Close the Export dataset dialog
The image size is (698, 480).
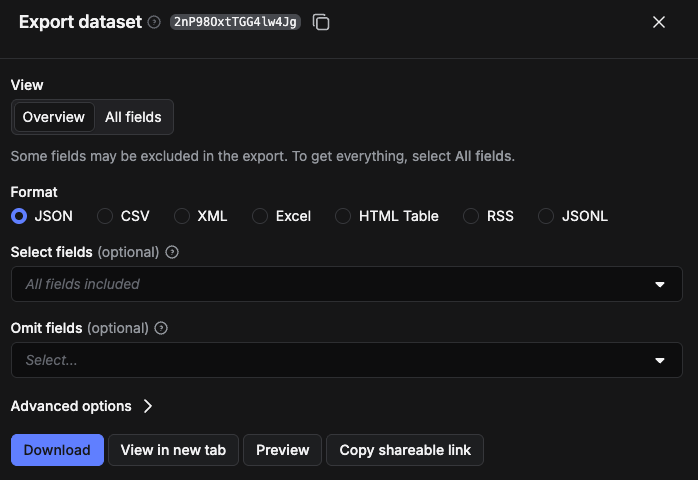click(658, 22)
